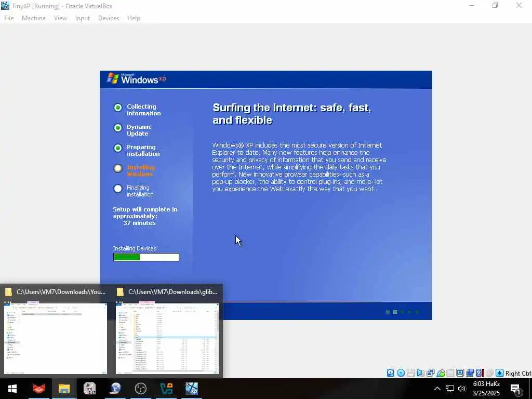The width and height of the screenshot is (532, 399).
Task: Click the floppy disk indicator in status bar
Action: tap(410, 373)
